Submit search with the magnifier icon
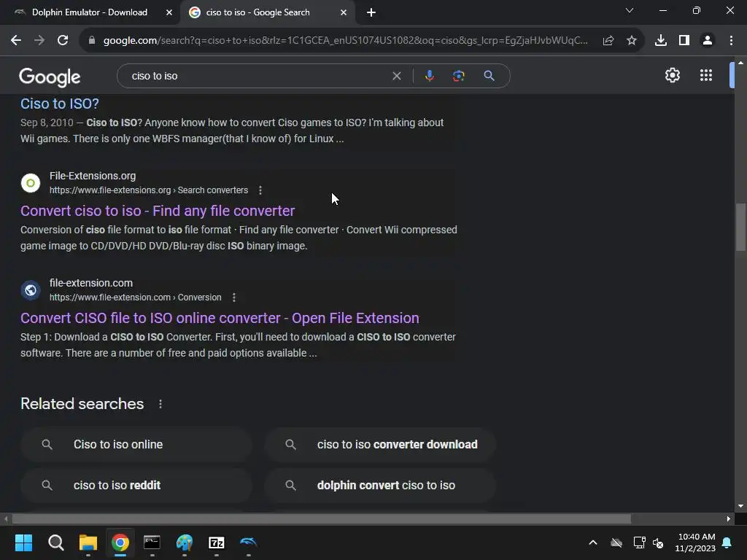The height and width of the screenshot is (560, 747). click(489, 76)
